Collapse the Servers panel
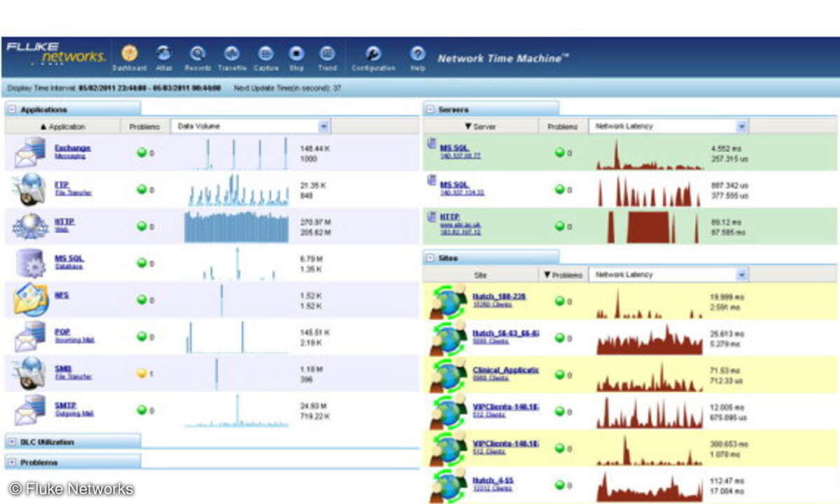 430,110
